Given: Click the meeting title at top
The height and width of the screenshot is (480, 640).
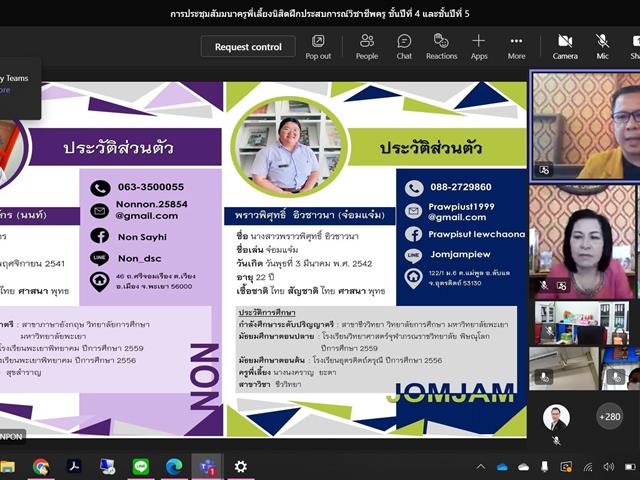Looking at the screenshot, I should (320, 13).
